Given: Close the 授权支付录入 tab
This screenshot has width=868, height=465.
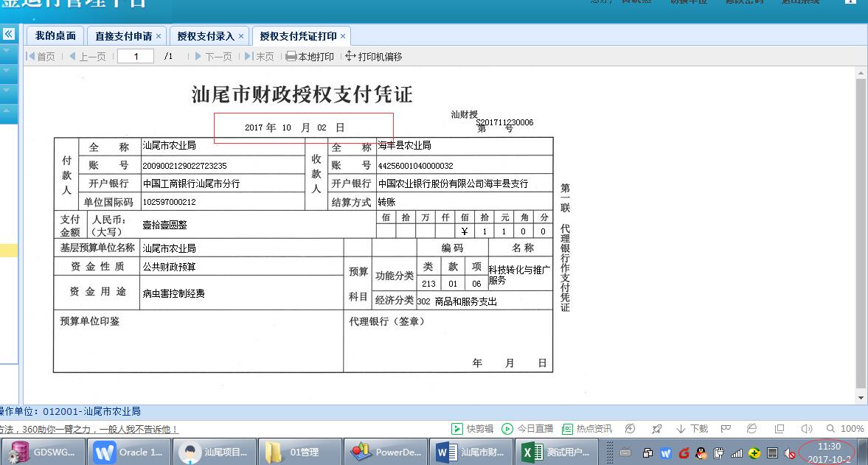Looking at the screenshot, I should [240, 36].
